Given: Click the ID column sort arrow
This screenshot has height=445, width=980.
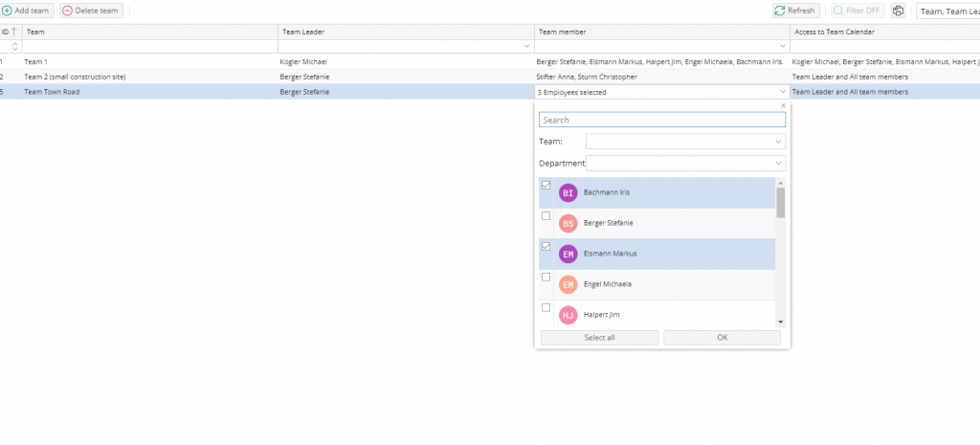Looking at the screenshot, I should [x=14, y=32].
